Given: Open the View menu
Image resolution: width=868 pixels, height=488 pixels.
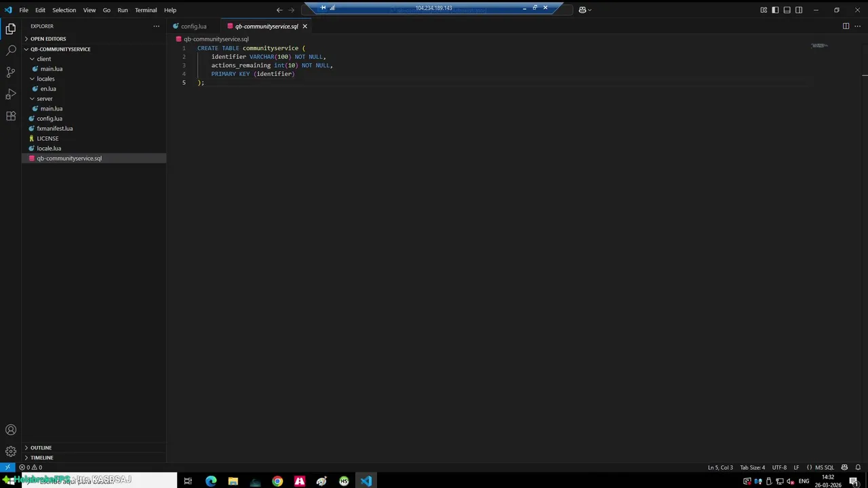Looking at the screenshot, I should tap(90, 10).
